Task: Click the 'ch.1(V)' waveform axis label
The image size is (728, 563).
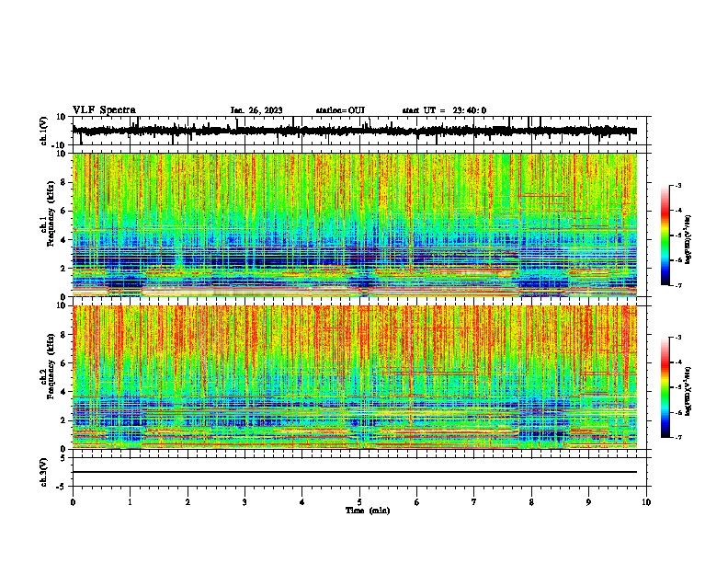Action: 44,131
